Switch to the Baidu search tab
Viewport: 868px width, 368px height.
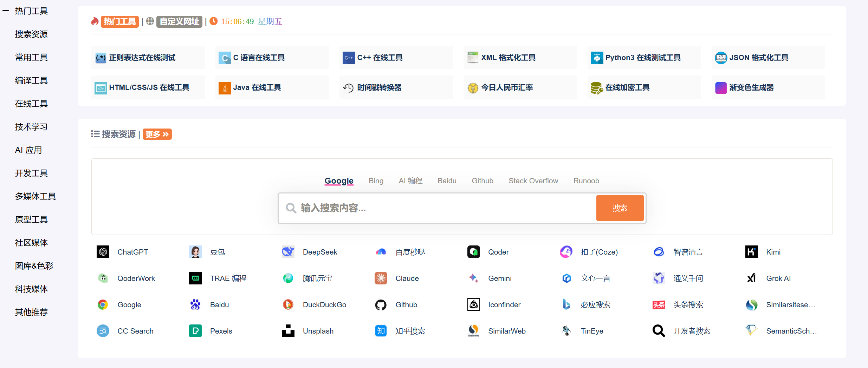point(447,181)
